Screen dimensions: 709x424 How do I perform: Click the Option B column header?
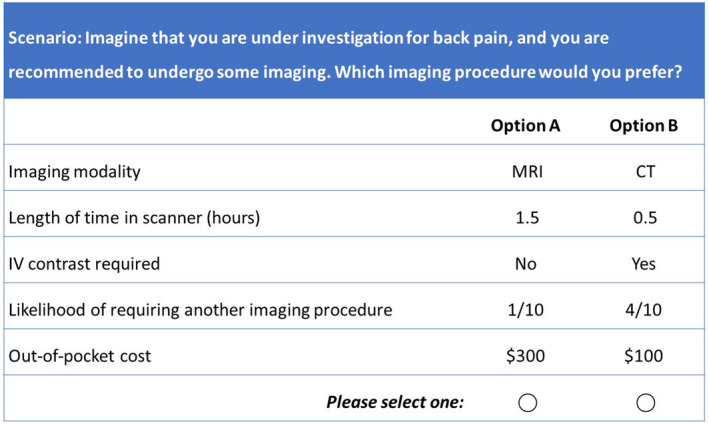point(644,126)
